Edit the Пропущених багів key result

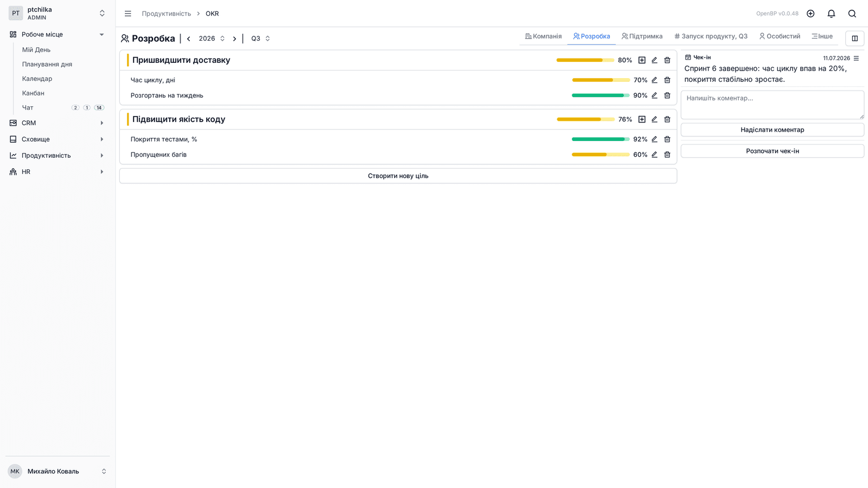[x=654, y=155]
